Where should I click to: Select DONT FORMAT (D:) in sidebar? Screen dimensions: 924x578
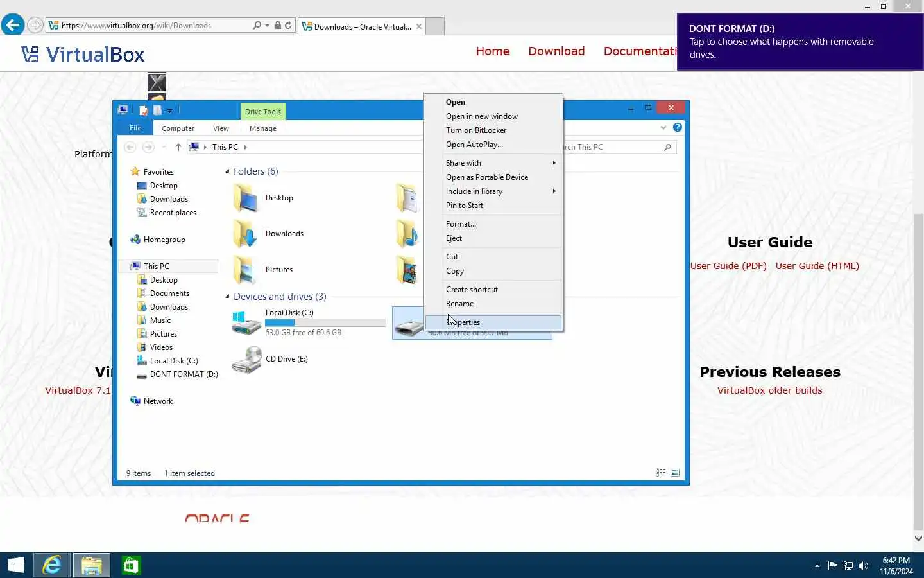pos(184,374)
